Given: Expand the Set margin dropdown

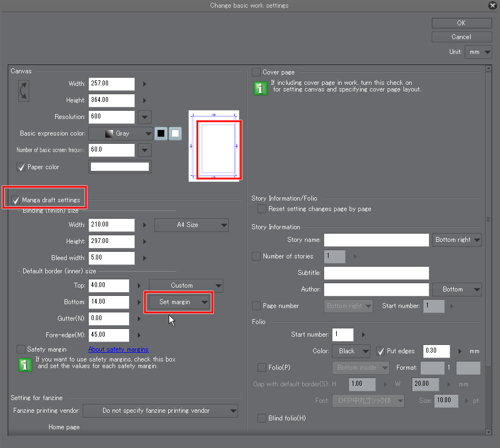Looking at the screenshot, I should pyautogui.click(x=179, y=302).
